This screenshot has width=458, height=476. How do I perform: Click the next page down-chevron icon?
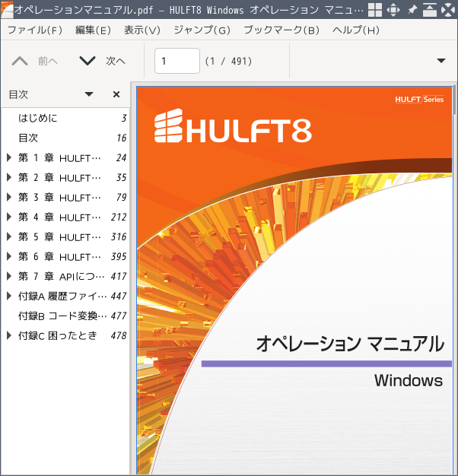(87, 61)
